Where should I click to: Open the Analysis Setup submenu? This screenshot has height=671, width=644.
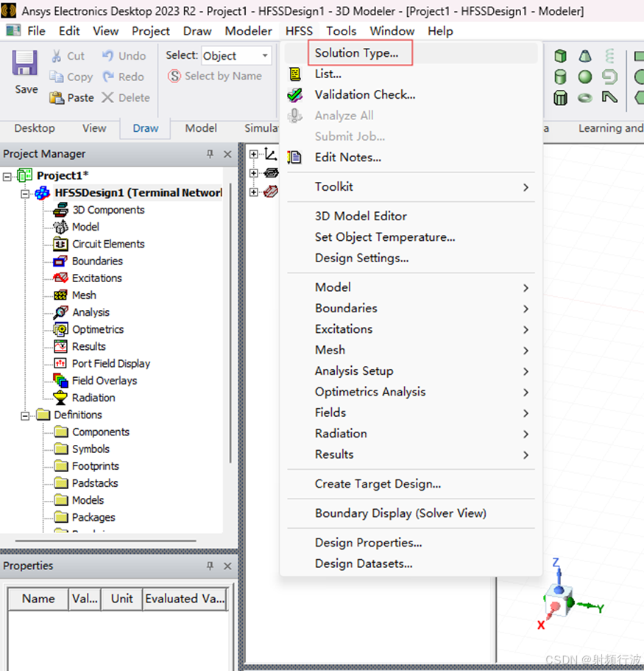tap(411, 371)
